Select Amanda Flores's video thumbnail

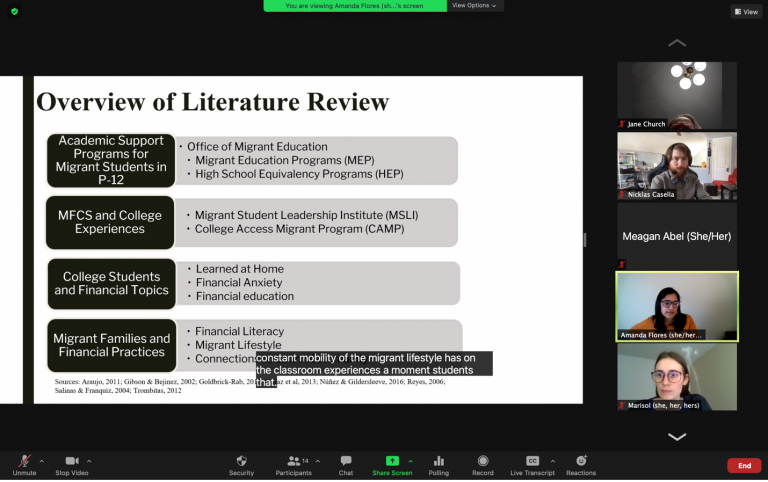click(x=677, y=306)
